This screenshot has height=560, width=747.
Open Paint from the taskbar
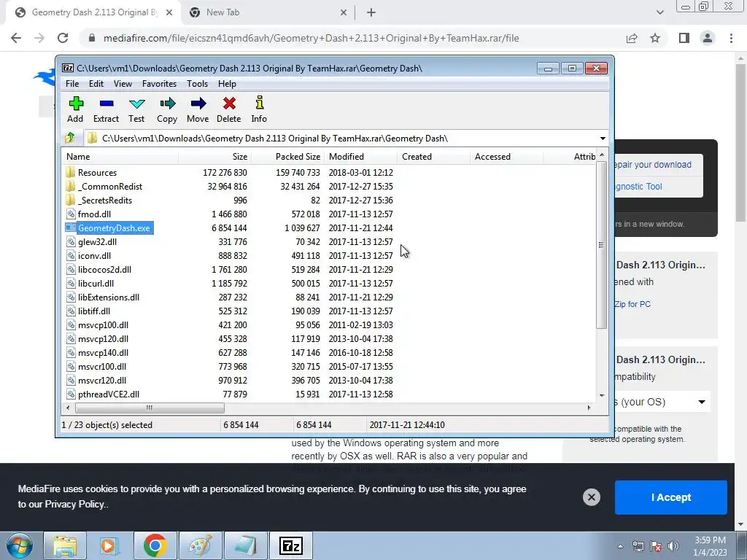point(200,545)
